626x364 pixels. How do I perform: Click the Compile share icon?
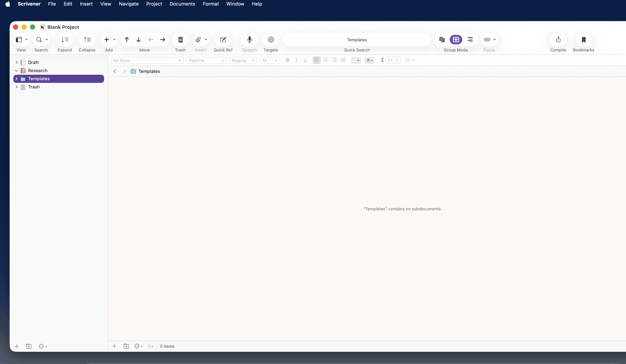(x=558, y=39)
